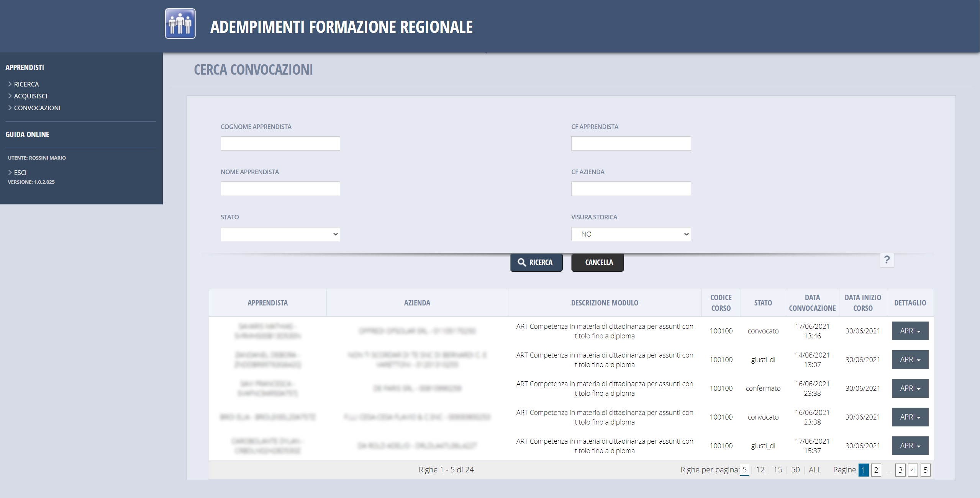
Task: Click the three-people application logo icon
Action: point(180,24)
